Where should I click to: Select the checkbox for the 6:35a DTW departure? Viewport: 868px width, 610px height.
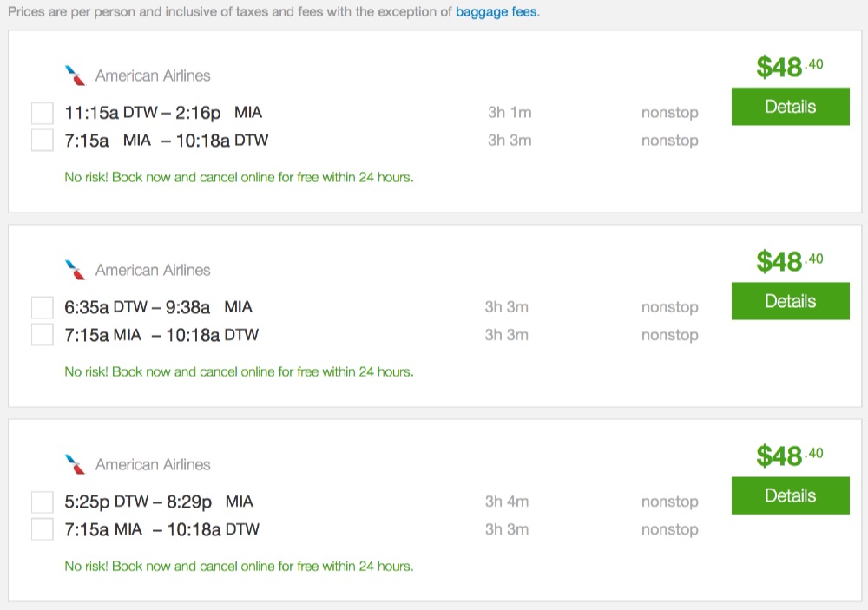tap(43, 307)
